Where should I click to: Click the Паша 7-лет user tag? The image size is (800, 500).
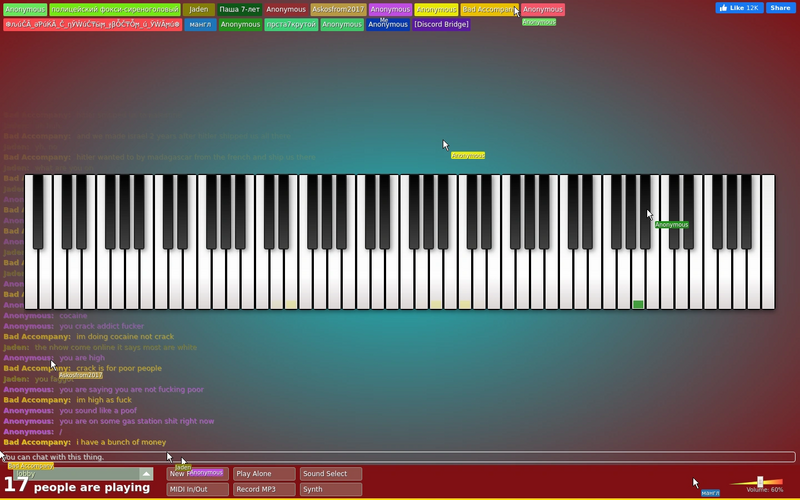[x=239, y=10]
